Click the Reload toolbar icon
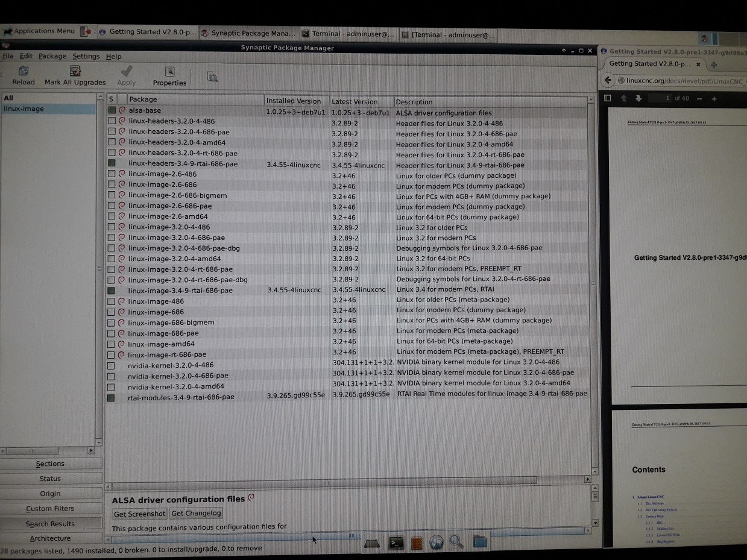Image resolution: width=747 pixels, height=560 pixels. point(23,75)
